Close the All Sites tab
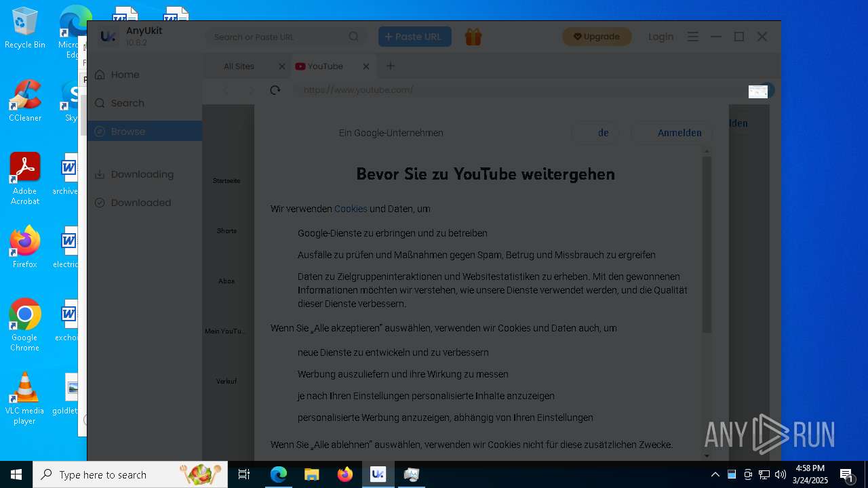The image size is (868, 488). click(x=282, y=66)
